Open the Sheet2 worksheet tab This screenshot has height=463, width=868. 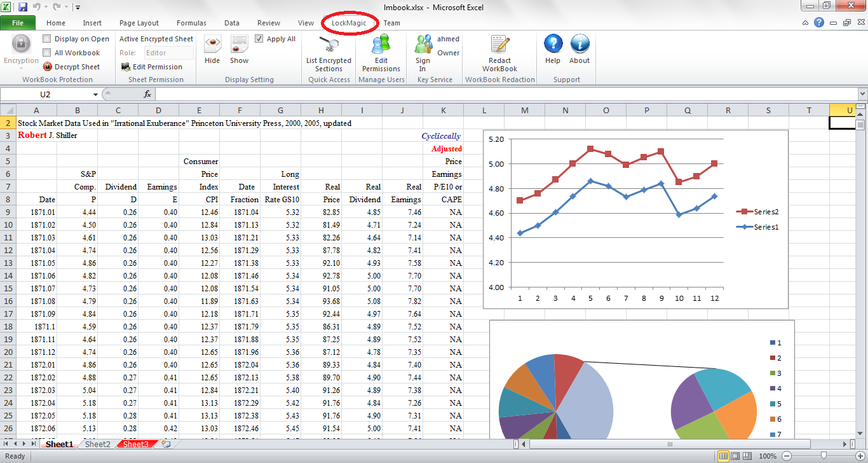pyautogui.click(x=97, y=444)
